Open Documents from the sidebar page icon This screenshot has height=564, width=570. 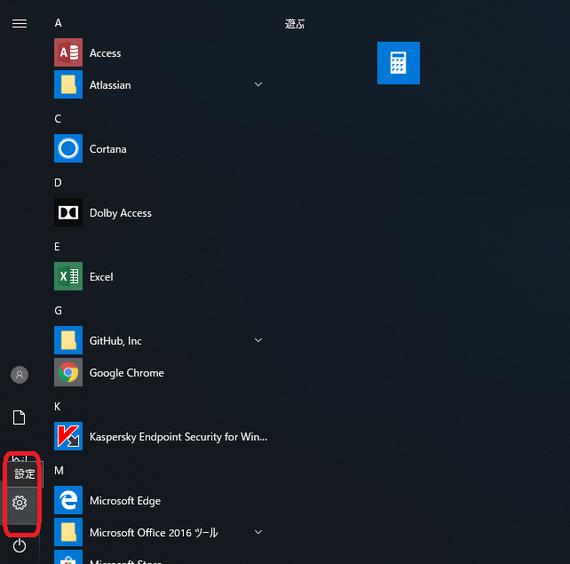(19, 417)
